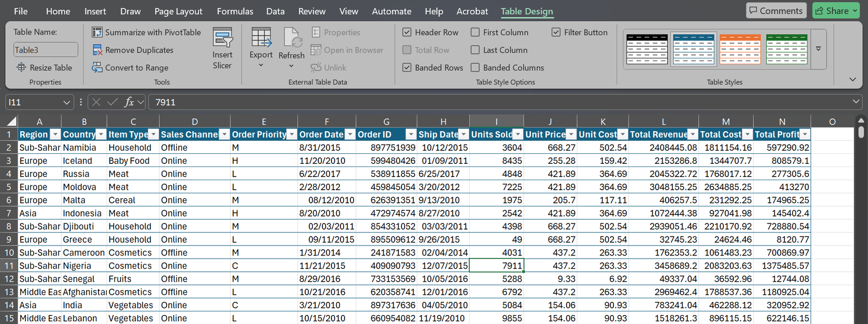Screen dimensions: 868x324
Task: Expand the Name Box dropdown arrow
Action: (66, 102)
